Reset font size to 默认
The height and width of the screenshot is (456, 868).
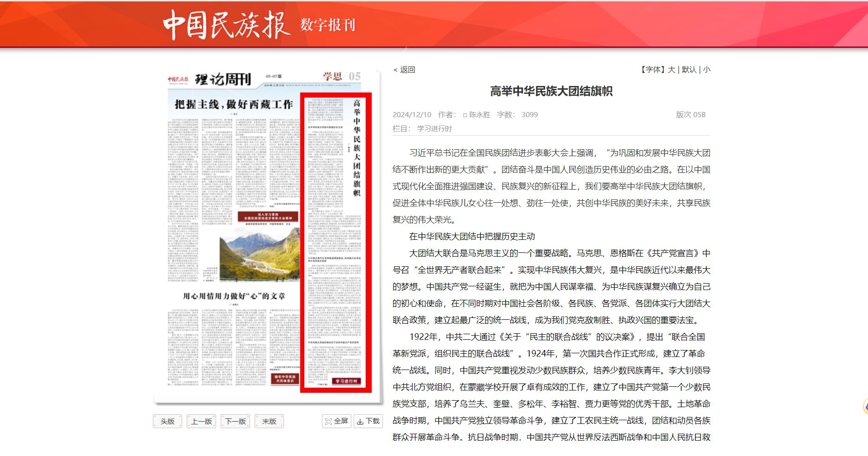click(x=689, y=70)
